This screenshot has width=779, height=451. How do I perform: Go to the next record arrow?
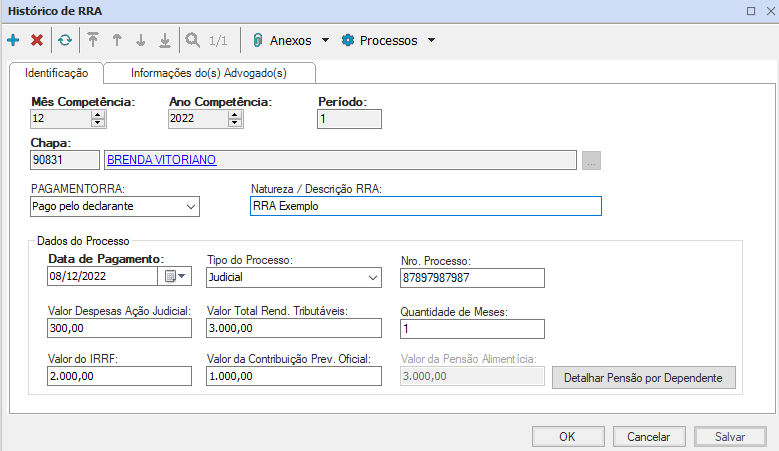[x=141, y=41]
